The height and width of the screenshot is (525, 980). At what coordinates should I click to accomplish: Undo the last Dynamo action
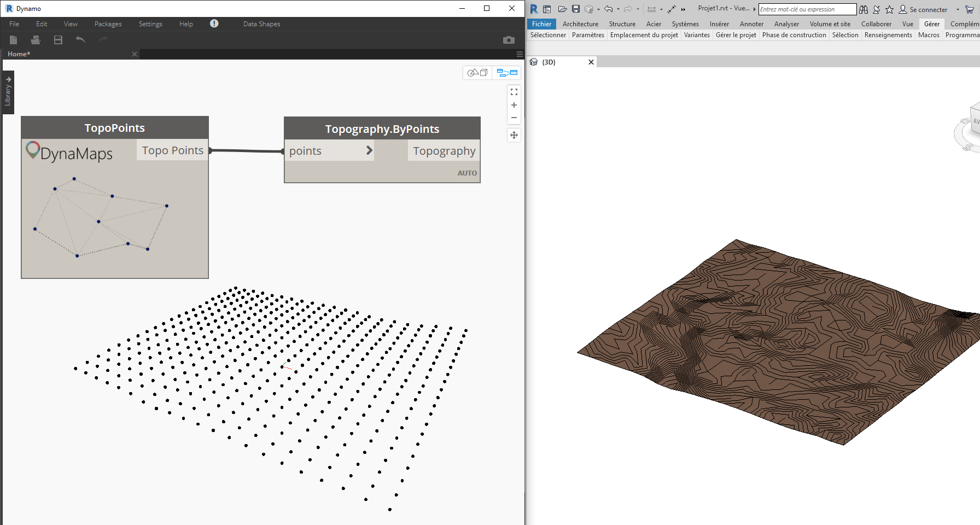coord(80,40)
